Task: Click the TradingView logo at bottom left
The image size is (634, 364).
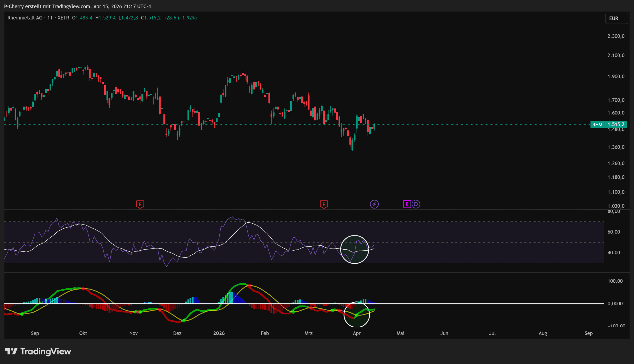Action: (x=38, y=351)
